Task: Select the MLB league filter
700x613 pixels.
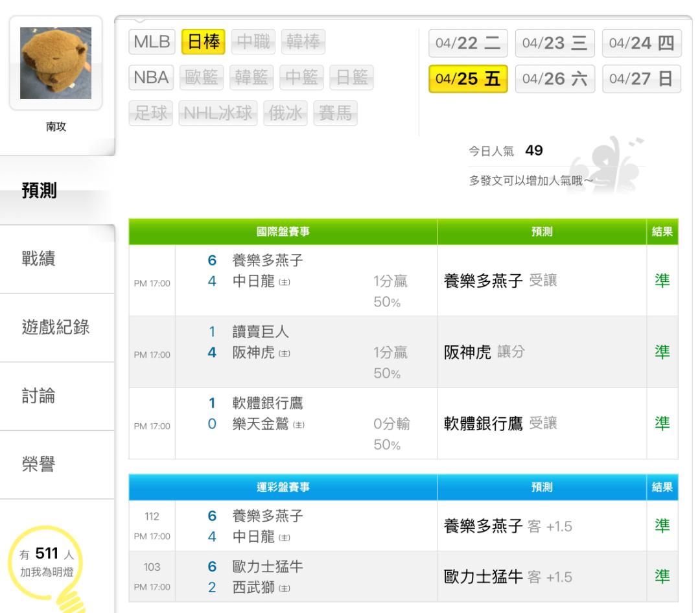Action: (x=152, y=42)
